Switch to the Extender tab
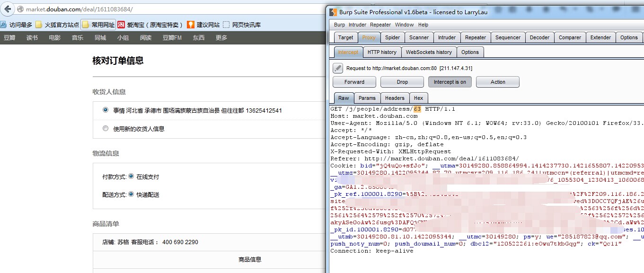This screenshot has height=273, width=644. [x=600, y=37]
